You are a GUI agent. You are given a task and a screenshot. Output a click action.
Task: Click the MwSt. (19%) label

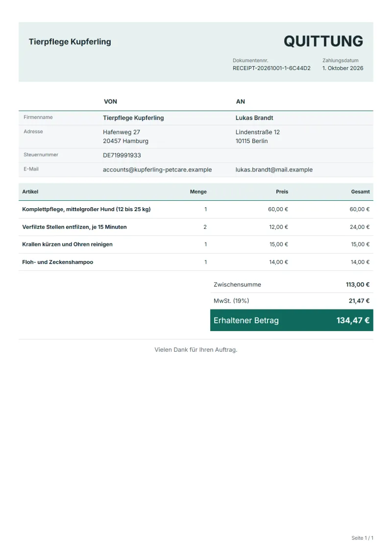[x=231, y=301]
